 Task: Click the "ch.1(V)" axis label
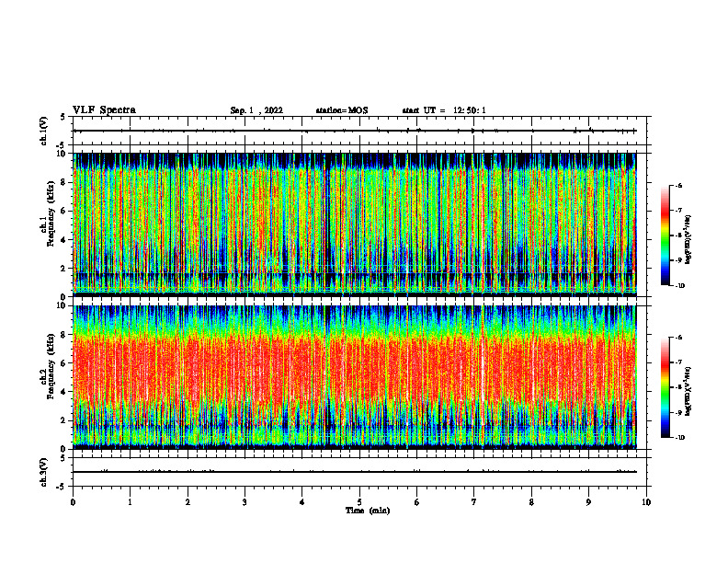[43, 131]
